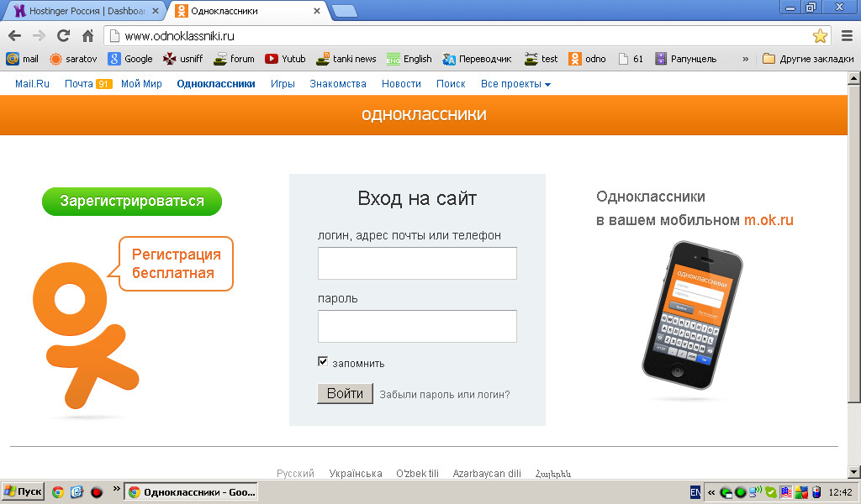This screenshot has width=861, height=504.
Task: Click the orange Odnoklassniki logo figure
Action: (x=85, y=336)
